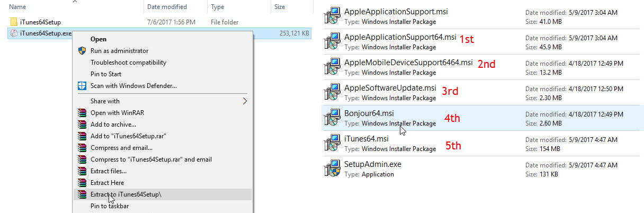The image size is (644, 213).
Task: Click the iTunes64.msi installer icon
Action: 332,143
